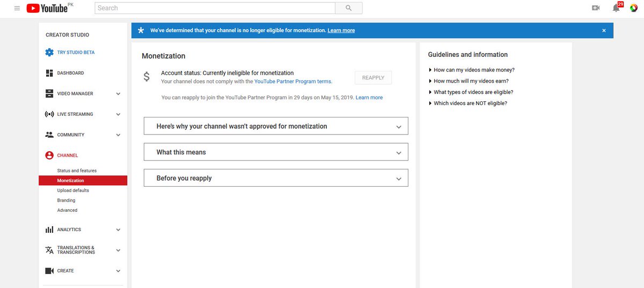Click the Monetization page heading
The width and height of the screenshot is (644, 288).
pos(164,56)
